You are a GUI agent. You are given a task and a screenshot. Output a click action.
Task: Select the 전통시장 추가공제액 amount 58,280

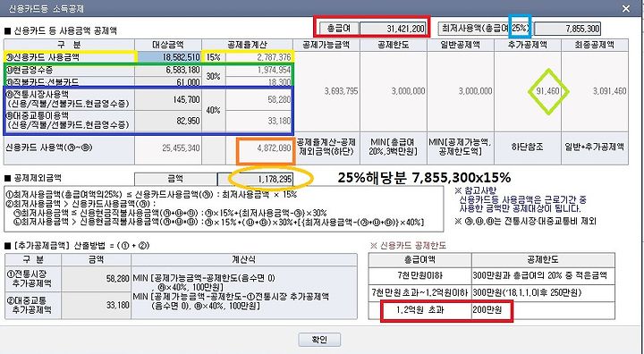96,279
